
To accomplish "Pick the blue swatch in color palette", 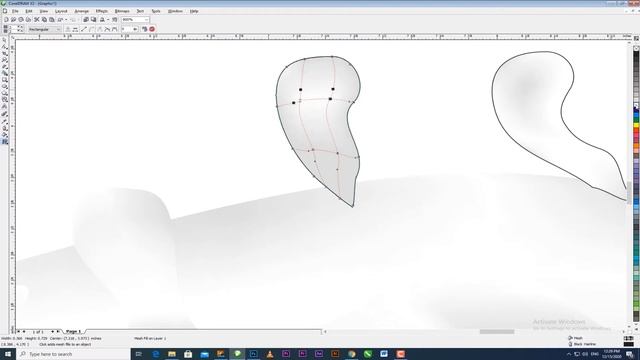I will point(636,115).
